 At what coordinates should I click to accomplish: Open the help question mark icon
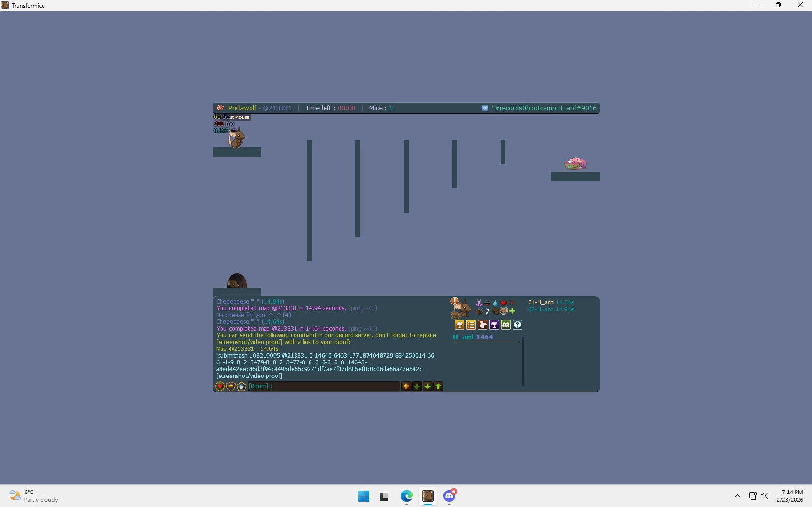517,325
